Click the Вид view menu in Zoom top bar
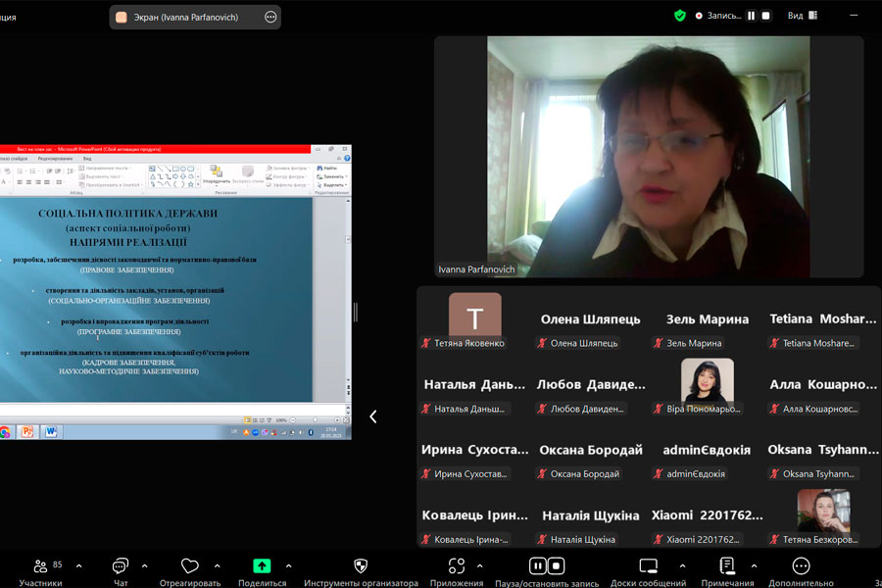The height and width of the screenshot is (588, 882). click(x=796, y=16)
